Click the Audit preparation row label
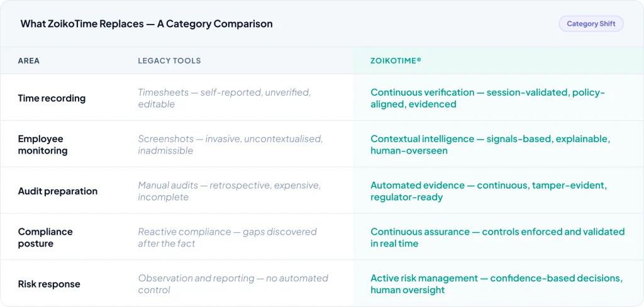 (x=58, y=191)
